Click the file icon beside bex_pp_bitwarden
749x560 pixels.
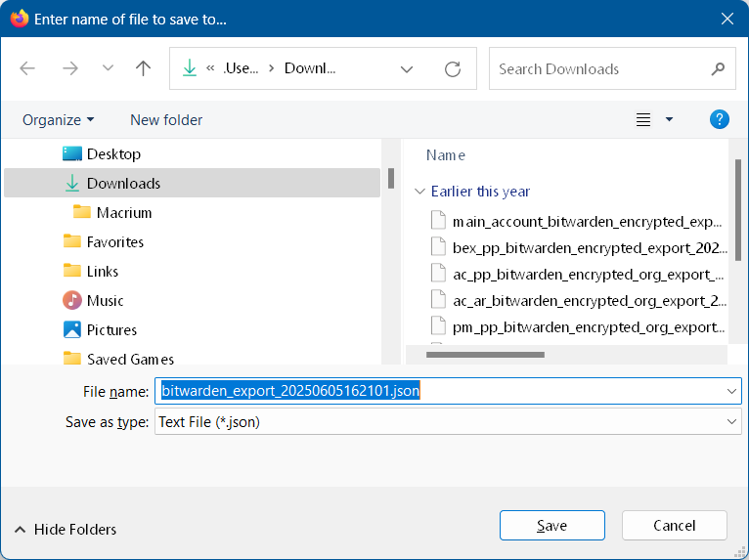[438, 247]
